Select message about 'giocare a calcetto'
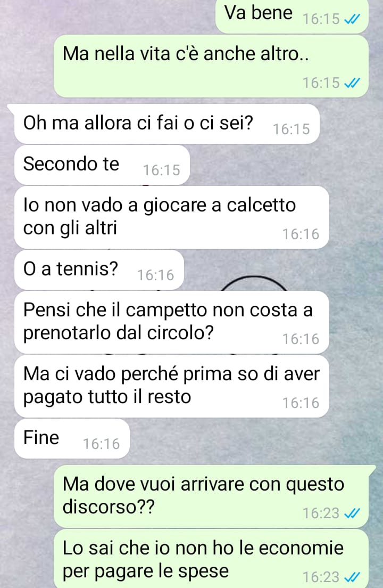Image resolution: width=383 pixels, height=588 pixels. pos(171,217)
